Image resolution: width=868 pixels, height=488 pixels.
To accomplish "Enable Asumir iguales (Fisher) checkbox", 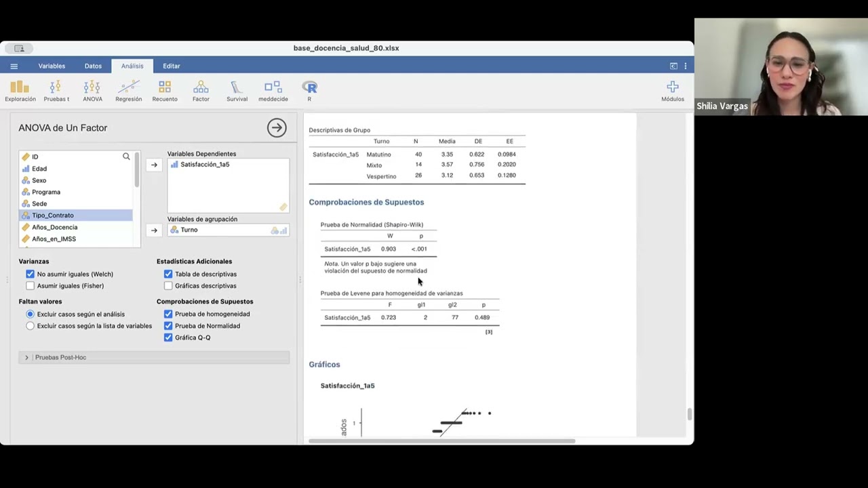I will coord(31,285).
